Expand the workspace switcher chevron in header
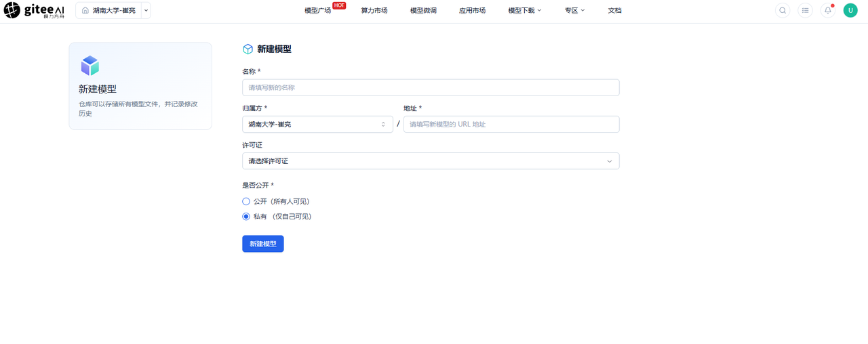868x344 pixels. pos(146,11)
